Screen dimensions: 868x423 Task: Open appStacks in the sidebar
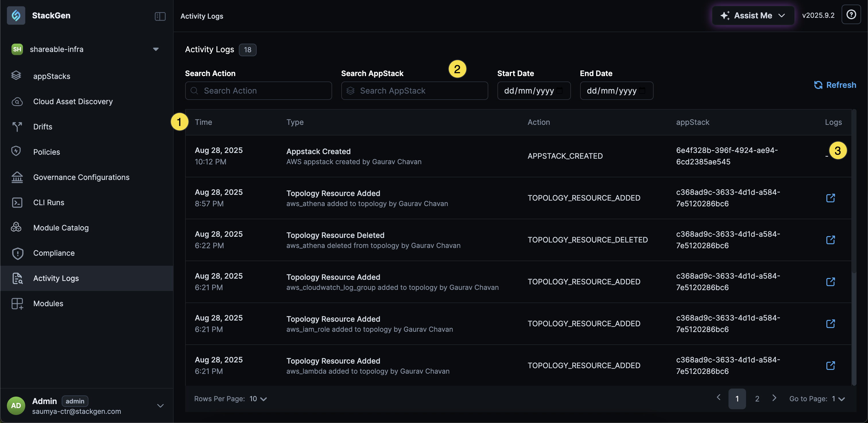(x=87, y=76)
